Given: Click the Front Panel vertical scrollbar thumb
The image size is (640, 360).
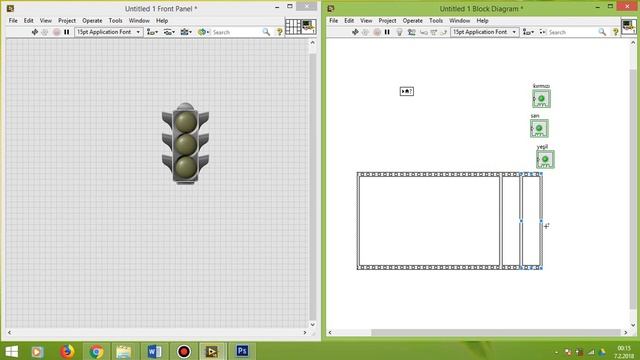Looking at the screenshot, I should tap(313, 186).
